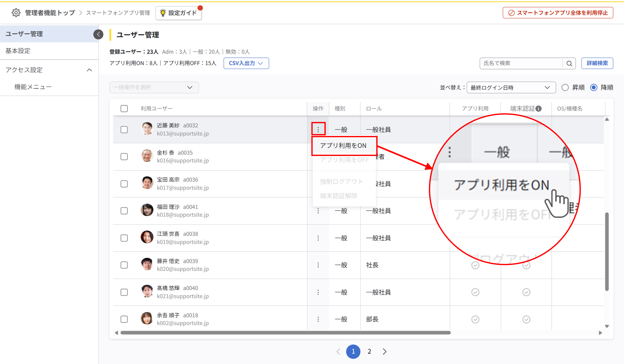Click app usage check icon for 余吾 順子

[x=475, y=319]
